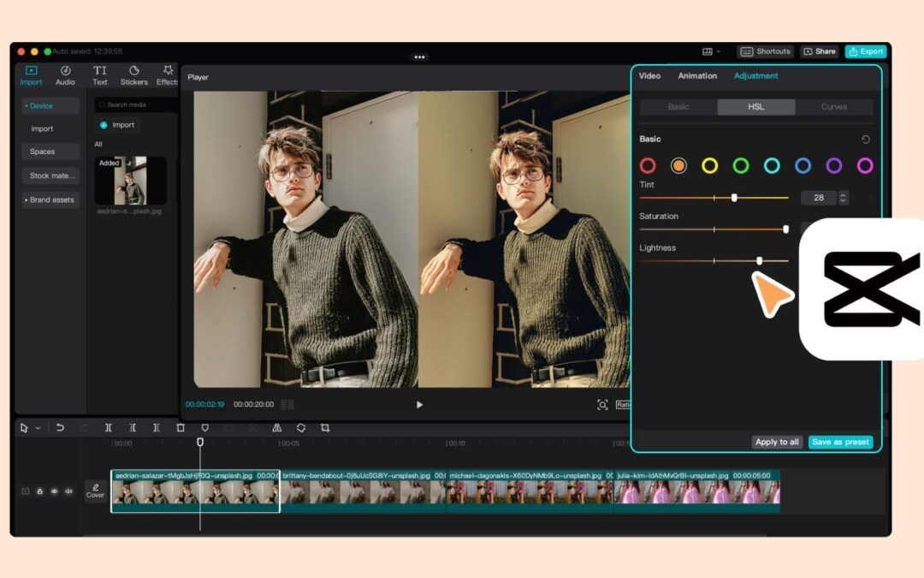Open the Text tab
The image size is (924, 578).
tap(99, 76)
